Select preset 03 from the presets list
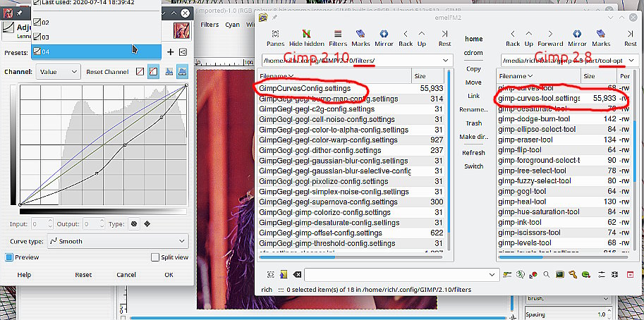This screenshot has height=320, width=644. coord(96,37)
